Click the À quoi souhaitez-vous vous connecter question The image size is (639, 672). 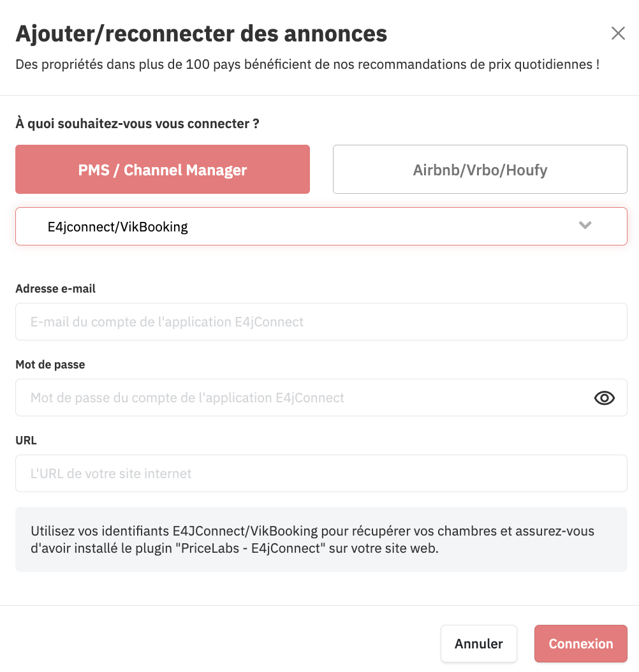coord(137,124)
